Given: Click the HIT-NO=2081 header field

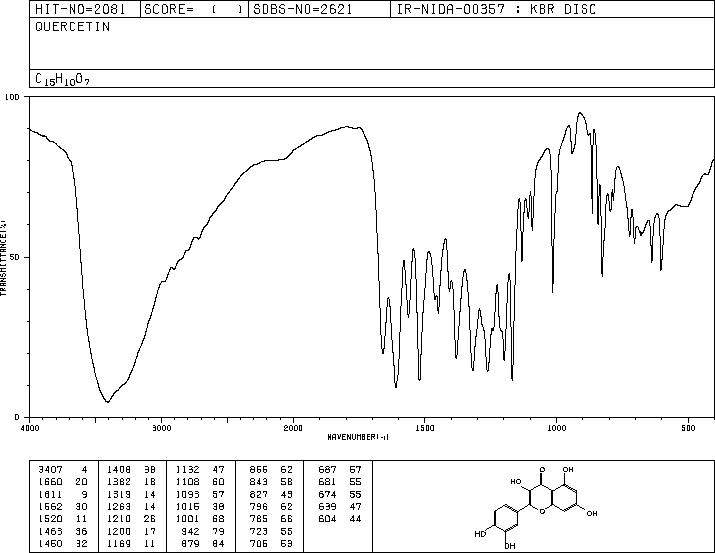Looking at the screenshot, I should [x=80, y=9].
